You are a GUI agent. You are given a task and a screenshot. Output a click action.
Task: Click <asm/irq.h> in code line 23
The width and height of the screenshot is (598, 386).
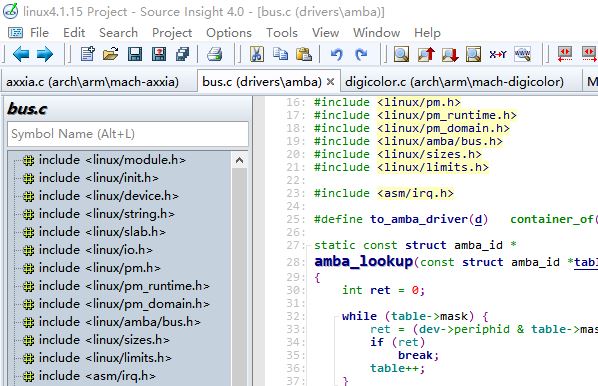[415, 193]
